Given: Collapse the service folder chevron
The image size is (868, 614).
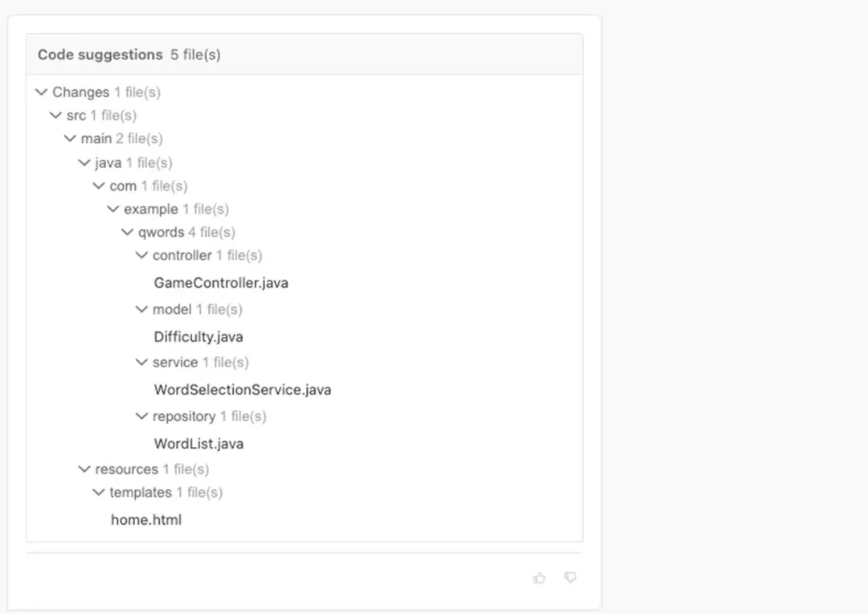Looking at the screenshot, I should pos(142,362).
